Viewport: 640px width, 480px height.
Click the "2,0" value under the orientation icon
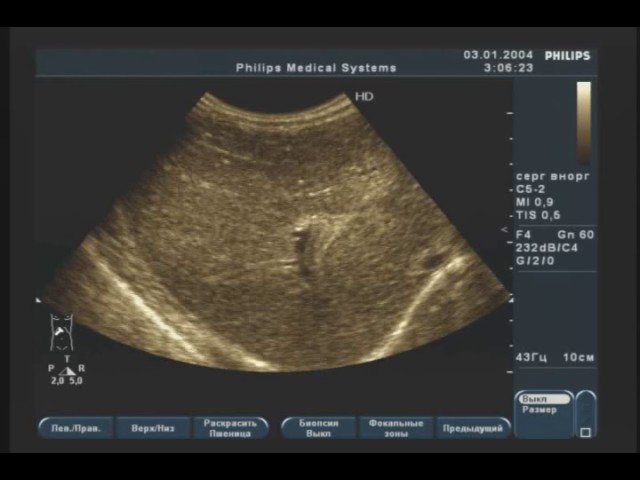point(57,381)
